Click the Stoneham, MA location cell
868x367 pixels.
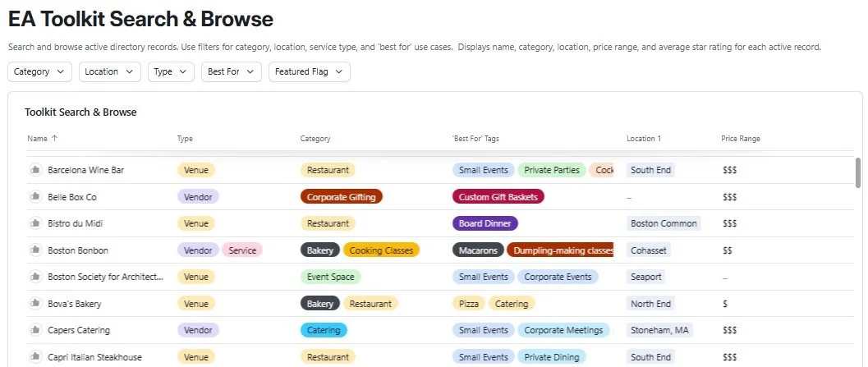[659, 330]
